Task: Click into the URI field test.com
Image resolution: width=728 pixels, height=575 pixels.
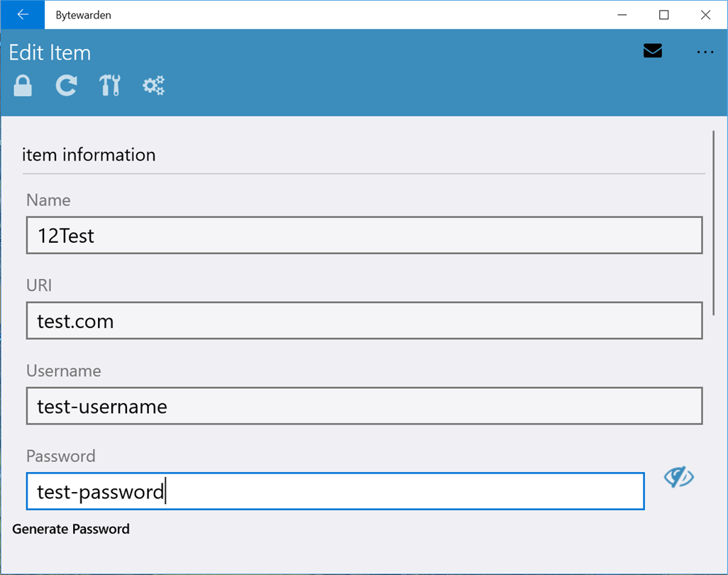Action: coord(364,321)
